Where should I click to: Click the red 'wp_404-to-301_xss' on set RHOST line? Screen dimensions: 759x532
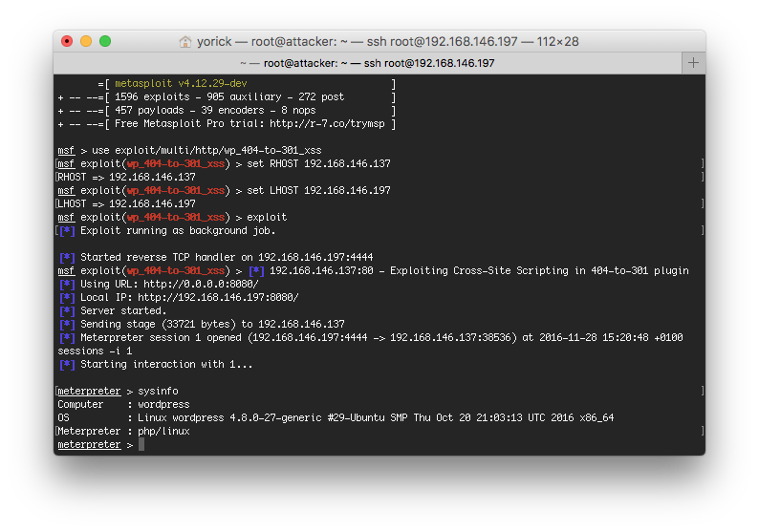pyautogui.click(x=176, y=164)
